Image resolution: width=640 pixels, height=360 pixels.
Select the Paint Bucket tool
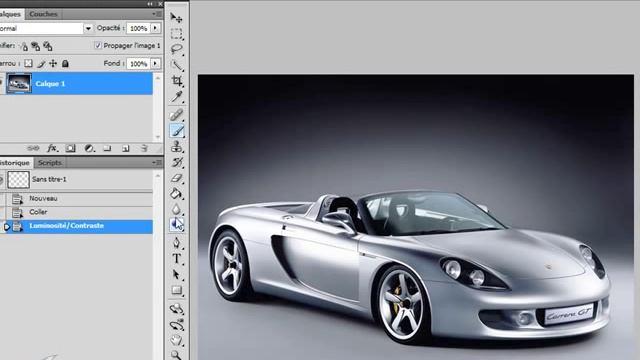176,194
